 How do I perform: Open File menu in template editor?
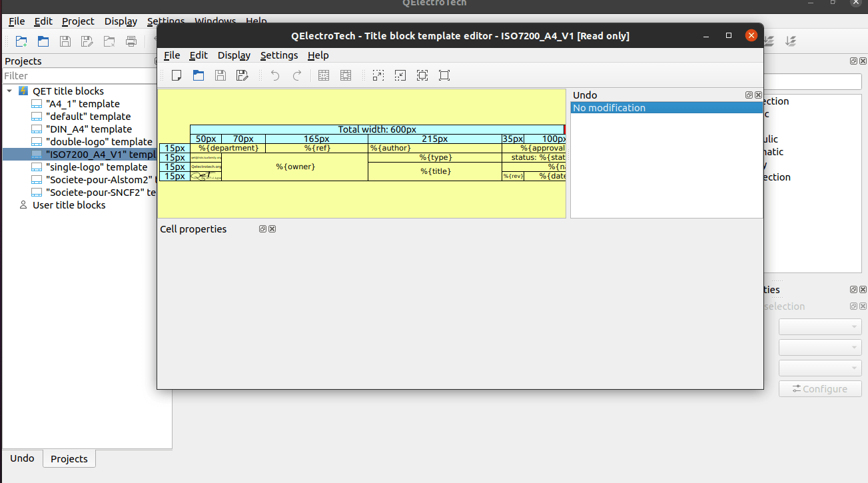pos(172,55)
